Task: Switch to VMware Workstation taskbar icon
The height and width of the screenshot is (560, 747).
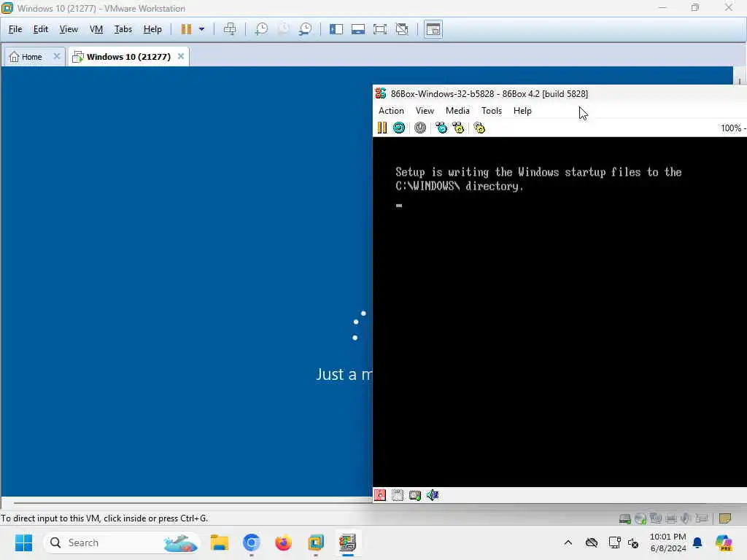Action: tap(316, 542)
